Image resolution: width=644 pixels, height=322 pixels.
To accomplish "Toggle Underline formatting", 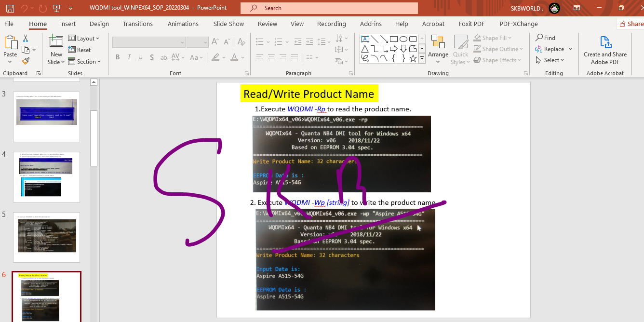I will 140,57.
